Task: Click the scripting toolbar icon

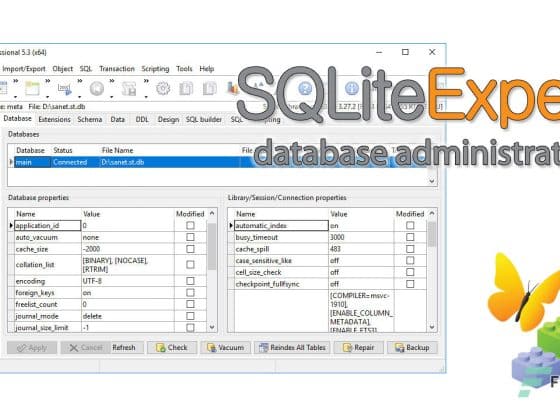Action: tap(129, 89)
